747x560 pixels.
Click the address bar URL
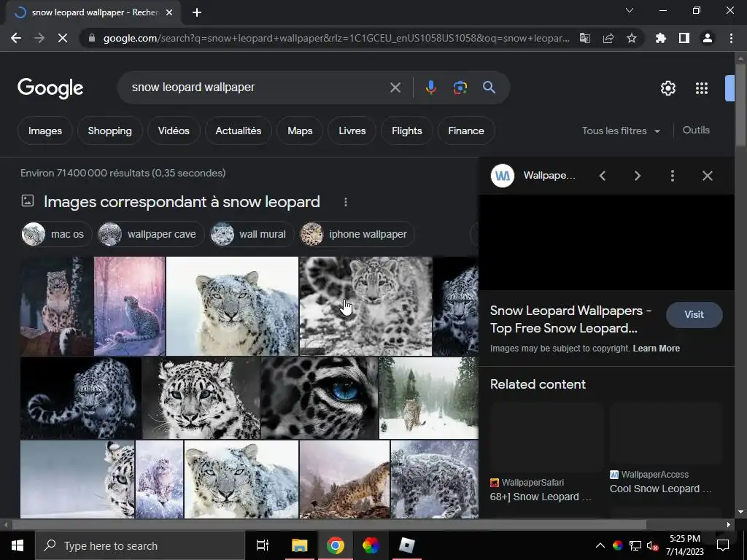[x=336, y=38]
